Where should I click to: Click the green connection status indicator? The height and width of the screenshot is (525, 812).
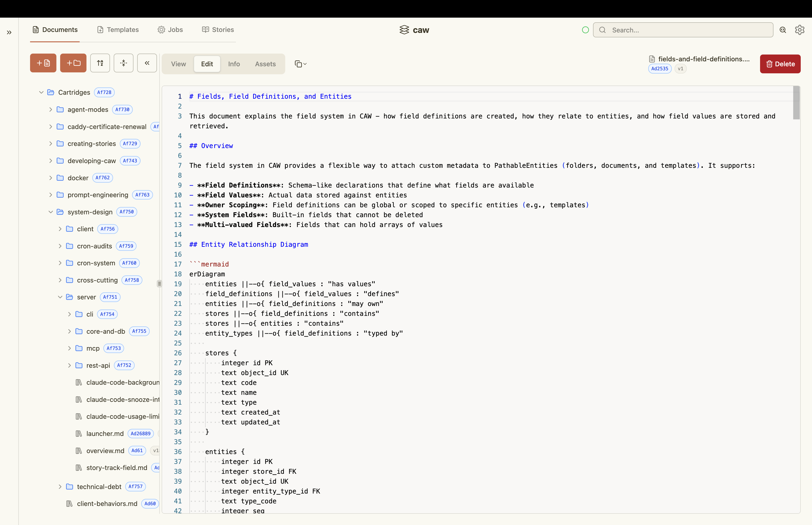point(586,30)
